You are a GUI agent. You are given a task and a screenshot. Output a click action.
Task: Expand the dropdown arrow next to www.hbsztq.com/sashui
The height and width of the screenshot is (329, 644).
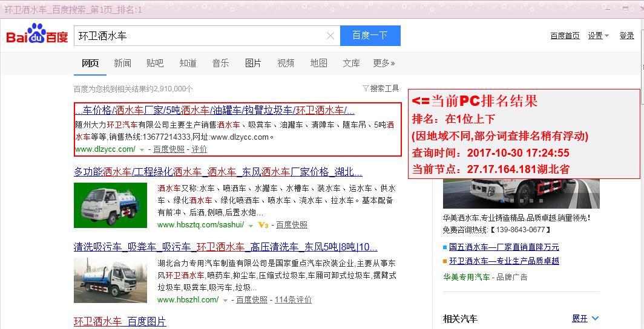pyautogui.click(x=251, y=225)
